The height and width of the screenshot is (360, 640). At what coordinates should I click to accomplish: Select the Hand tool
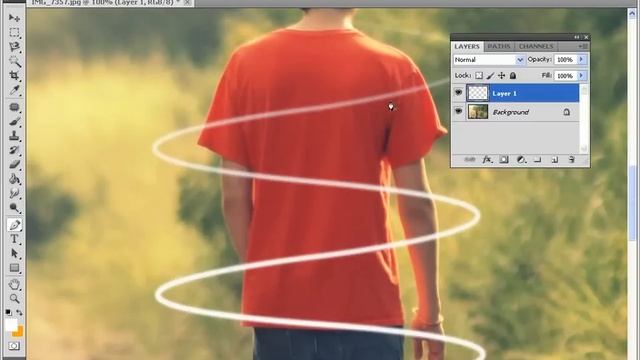[x=14, y=284]
